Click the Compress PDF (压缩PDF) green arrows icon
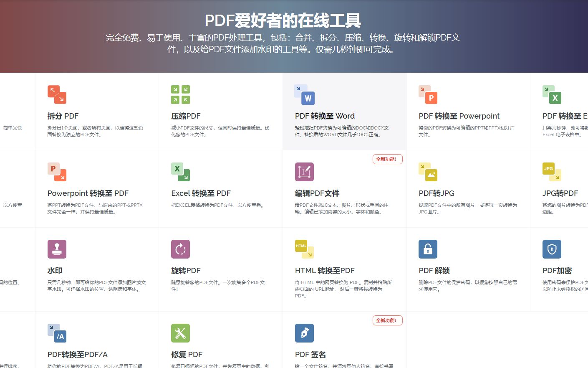The height and width of the screenshot is (368, 588). 180,94
